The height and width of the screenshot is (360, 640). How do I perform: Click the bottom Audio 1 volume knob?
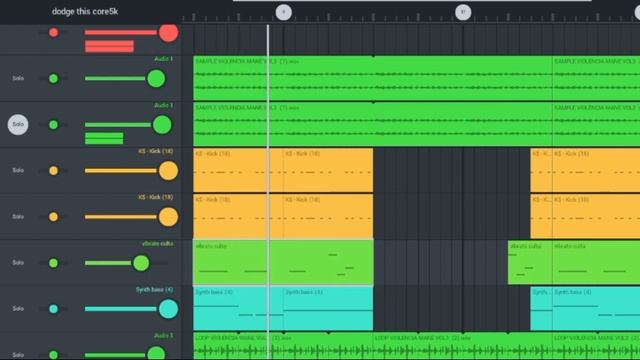click(156, 353)
